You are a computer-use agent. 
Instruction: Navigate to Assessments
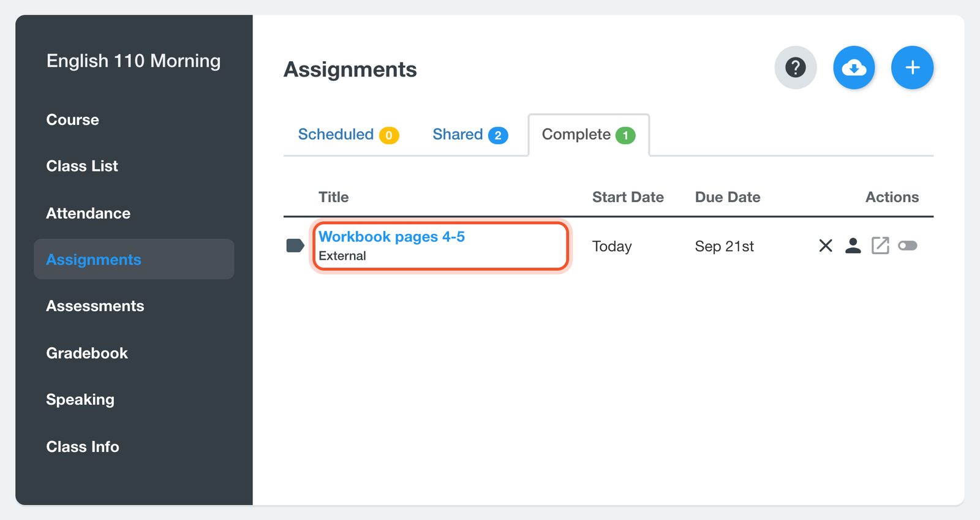(95, 306)
